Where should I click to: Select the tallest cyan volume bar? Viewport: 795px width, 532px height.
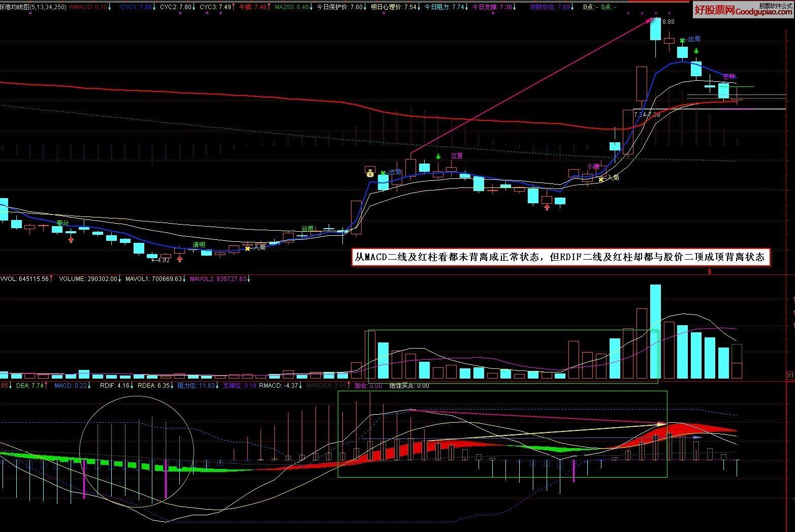tap(655, 331)
